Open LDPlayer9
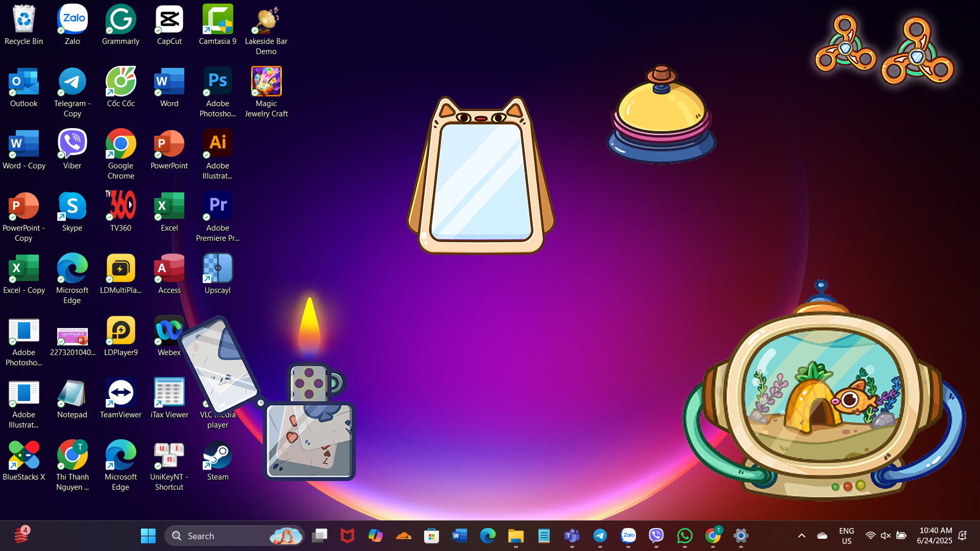The height and width of the screenshot is (551, 980). [120, 330]
